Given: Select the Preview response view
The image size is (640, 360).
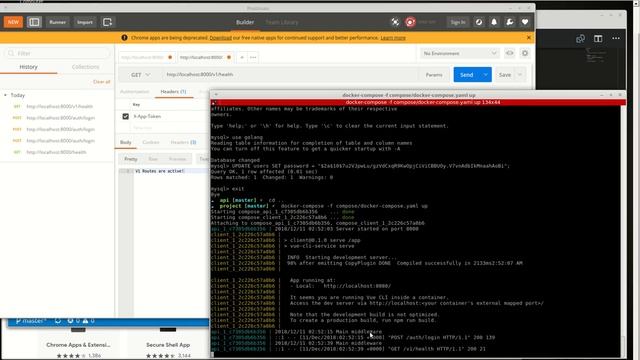Looking at the screenshot, I should pos(178,159).
